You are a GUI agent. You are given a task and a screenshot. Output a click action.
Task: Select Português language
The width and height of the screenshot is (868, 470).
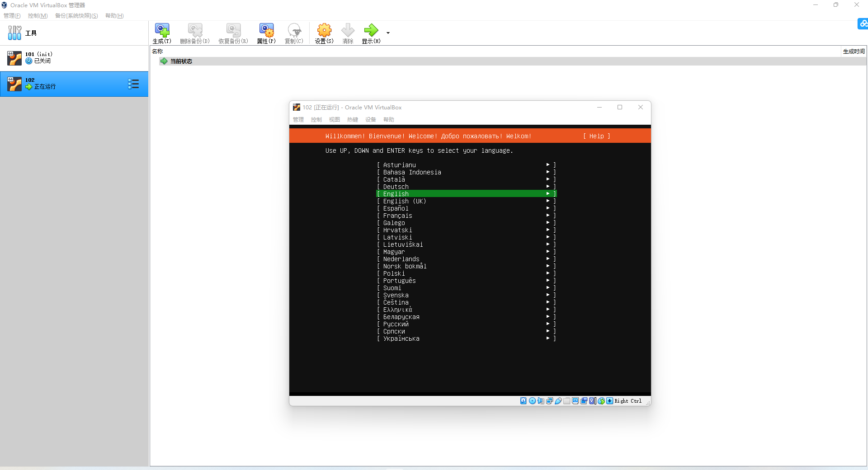(x=467, y=281)
